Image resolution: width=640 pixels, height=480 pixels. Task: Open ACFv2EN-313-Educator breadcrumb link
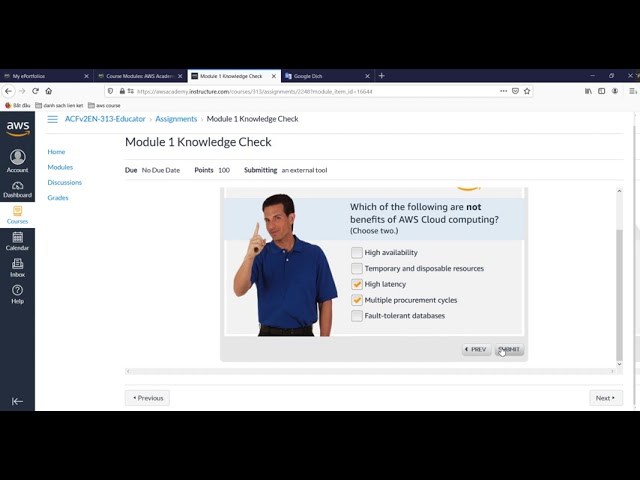[x=105, y=119]
